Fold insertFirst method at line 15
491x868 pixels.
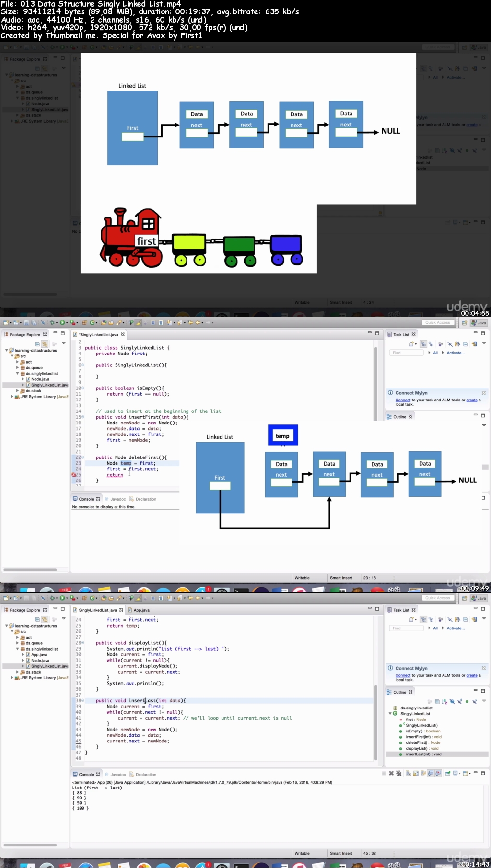click(x=82, y=417)
